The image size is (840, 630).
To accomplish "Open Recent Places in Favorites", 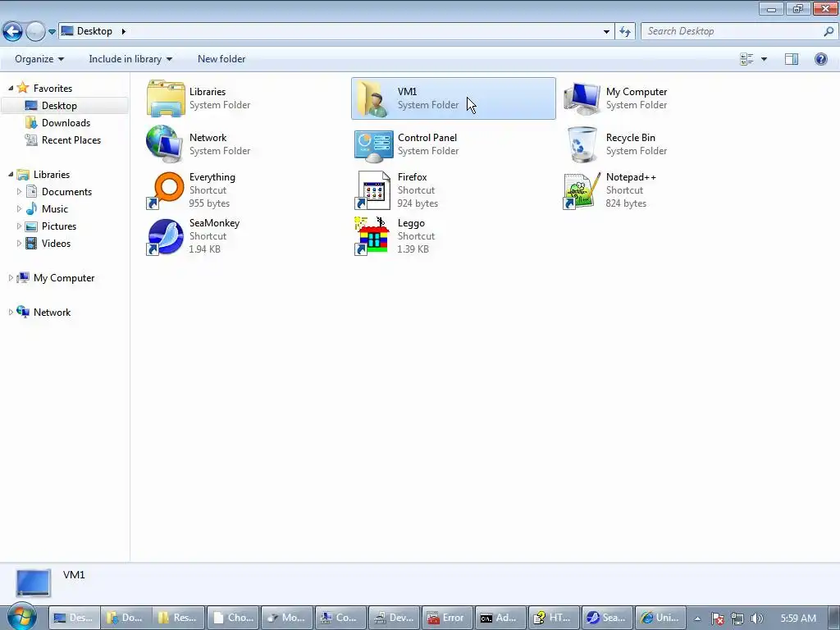I will pos(71,139).
